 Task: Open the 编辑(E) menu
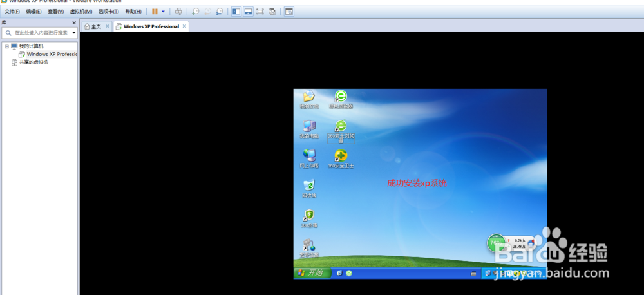pos(33,12)
